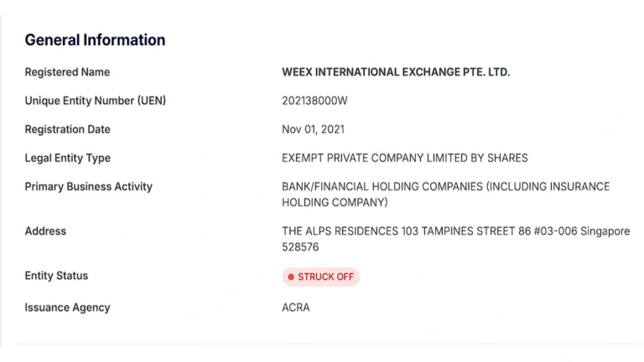
Task: Select the General Information heading
Action: coord(95,40)
